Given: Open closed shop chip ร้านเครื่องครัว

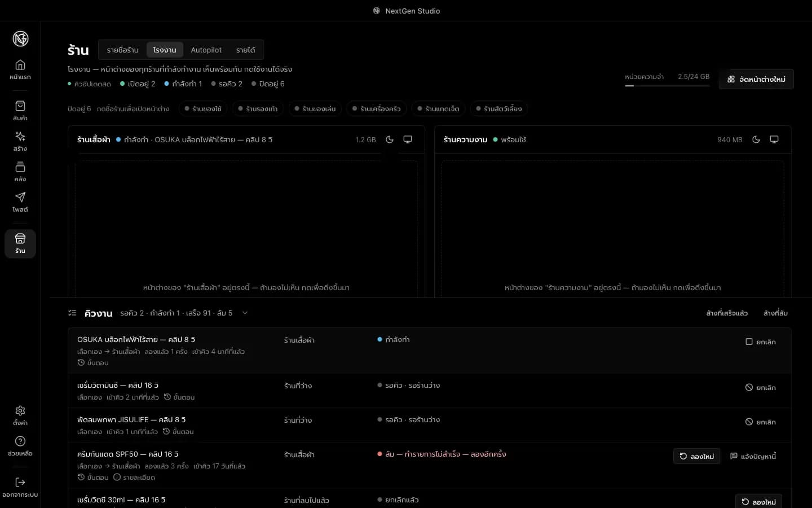Looking at the screenshot, I should point(376,108).
